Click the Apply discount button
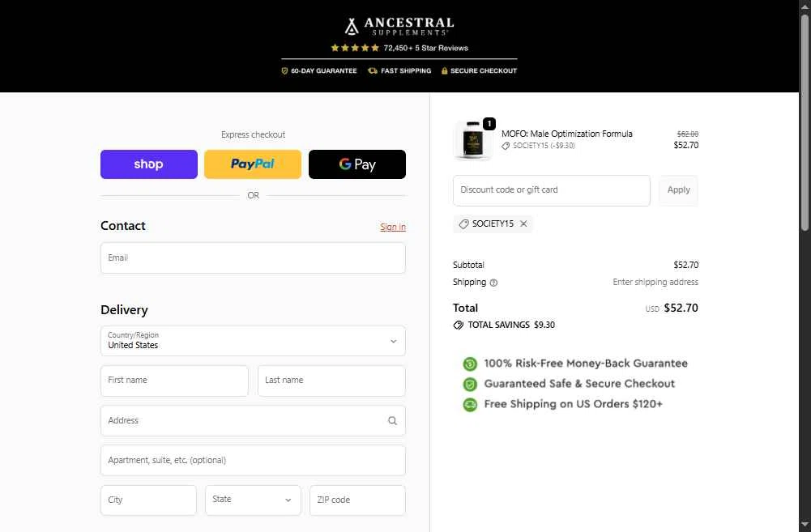 point(679,190)
